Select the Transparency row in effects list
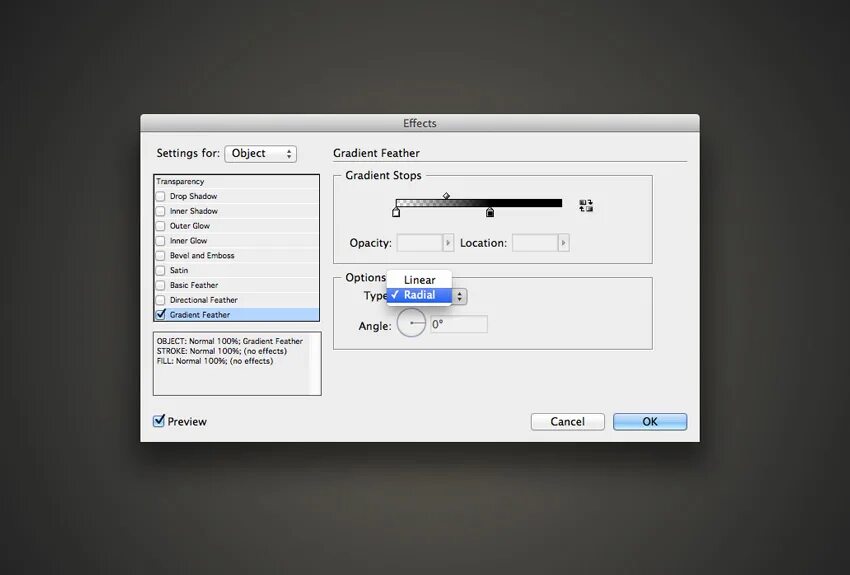 (237, 182)
